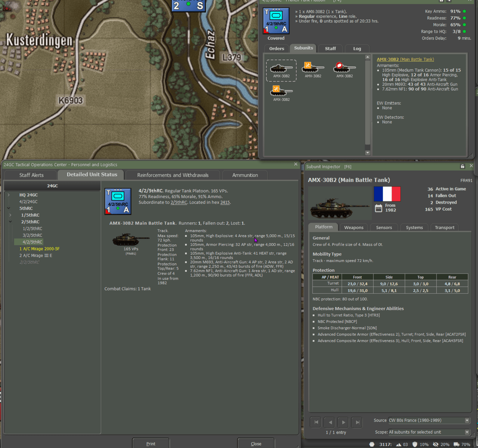
Task: Open the Ammunition tab
Action: click(x=245, y=175)
